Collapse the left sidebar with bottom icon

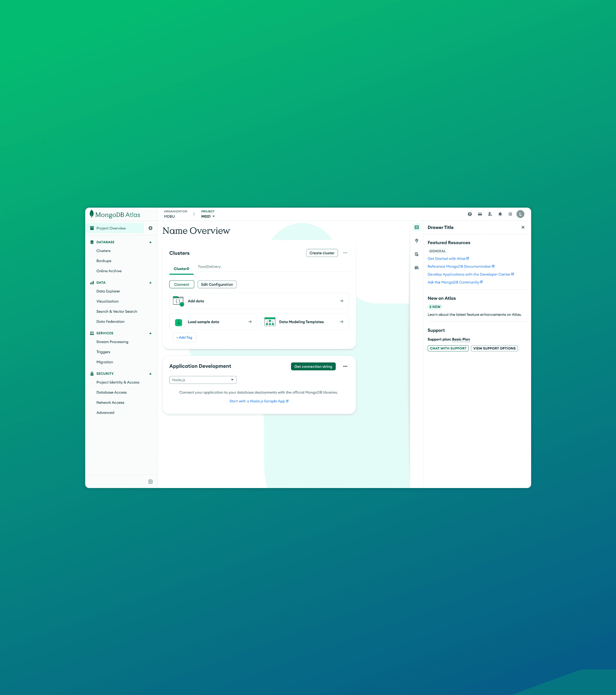coord(150,481)
